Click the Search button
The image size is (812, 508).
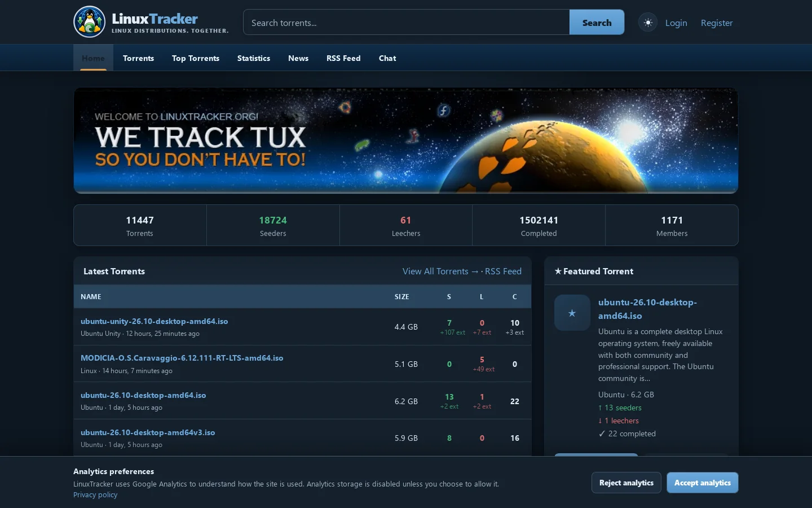click(x=597, y=23)
